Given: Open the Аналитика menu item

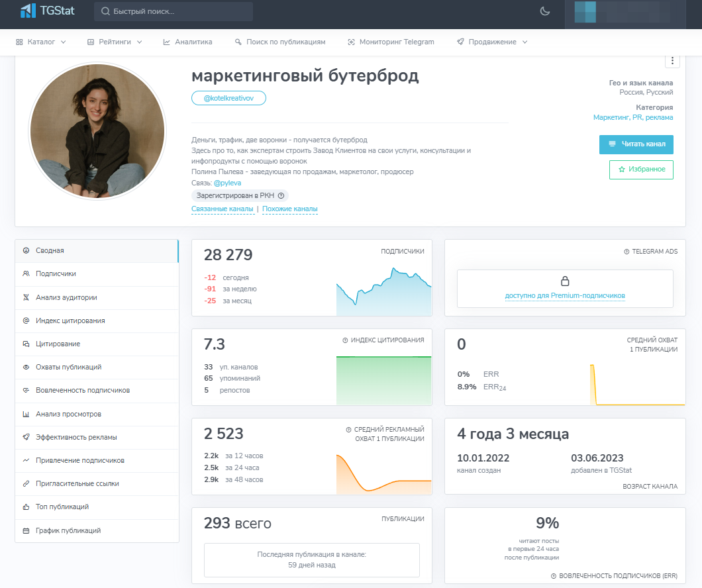Looking at the screenshot, I should pos(188,42).
